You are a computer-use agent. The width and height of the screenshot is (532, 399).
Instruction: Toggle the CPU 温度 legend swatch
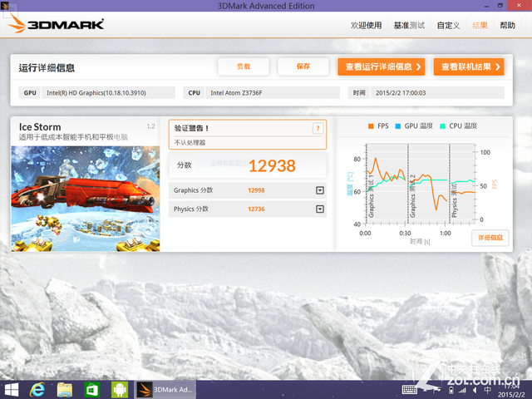tap(442, 126)
